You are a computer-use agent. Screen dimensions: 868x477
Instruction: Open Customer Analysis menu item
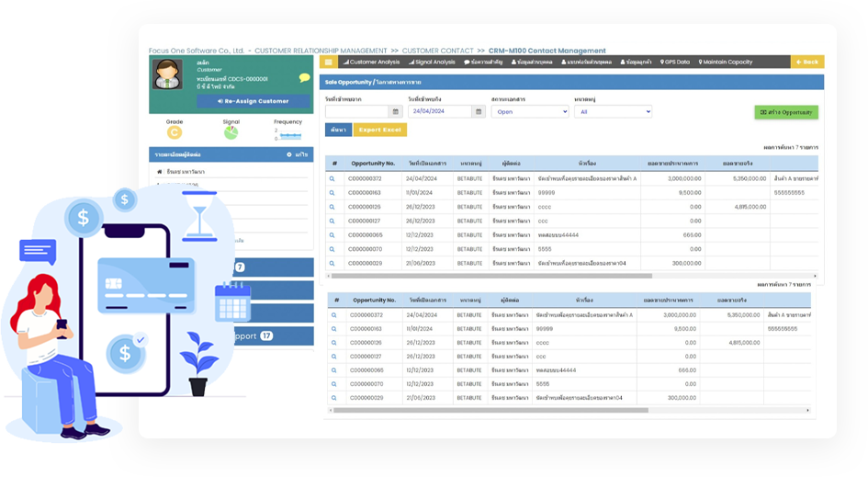[x=371, y=62]
